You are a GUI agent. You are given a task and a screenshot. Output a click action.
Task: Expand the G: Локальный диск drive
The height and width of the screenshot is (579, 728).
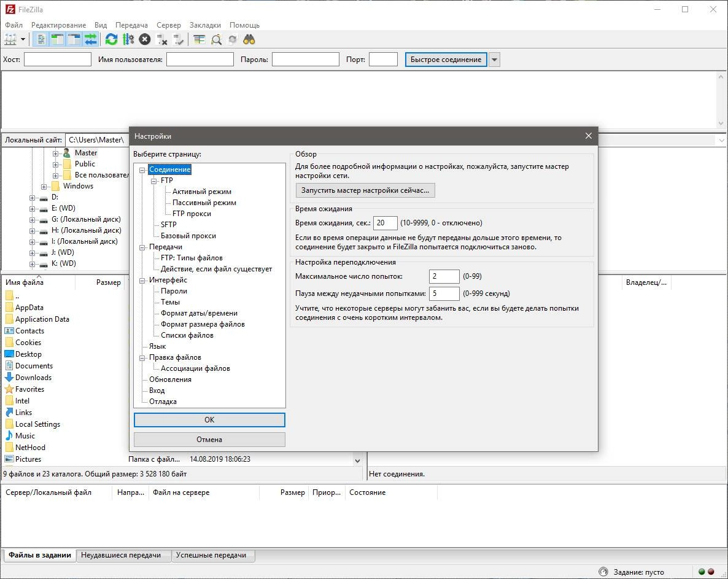(x=32, y=220)
